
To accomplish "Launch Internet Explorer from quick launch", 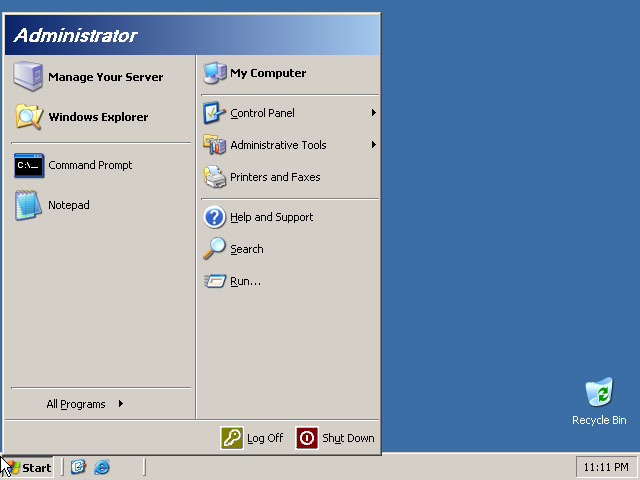I will [x=102, y=467].
